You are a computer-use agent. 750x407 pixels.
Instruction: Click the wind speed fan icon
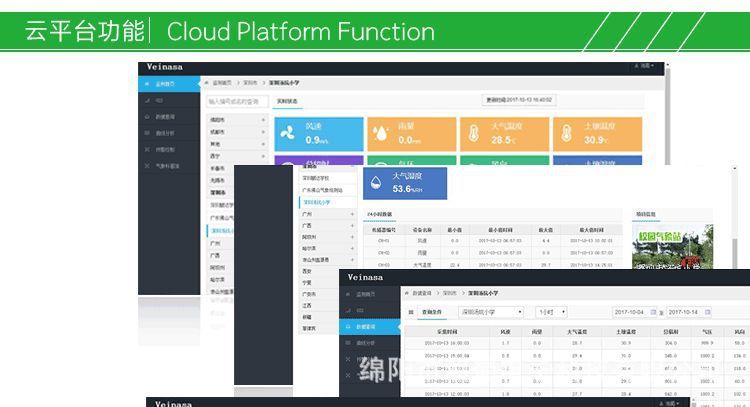pos(288,133)
